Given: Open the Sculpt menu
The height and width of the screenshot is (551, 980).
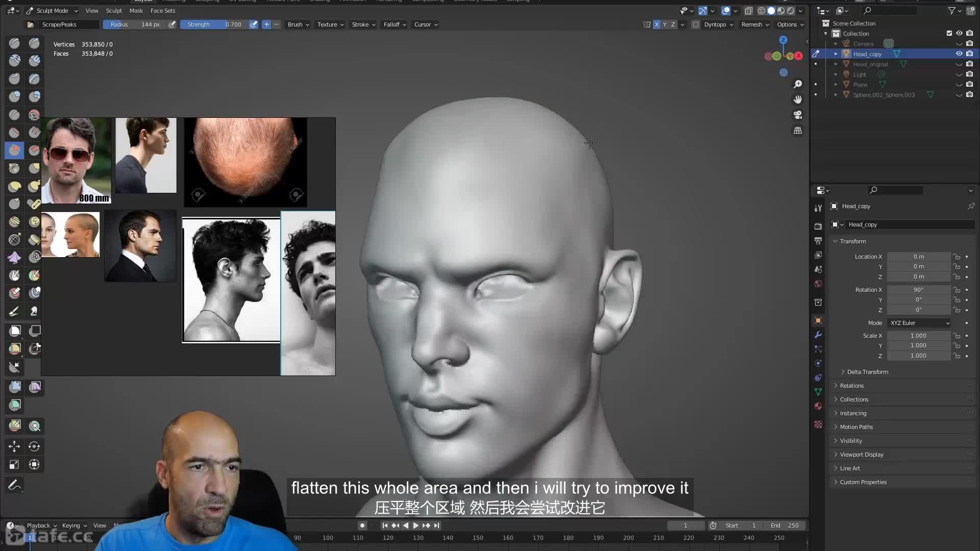Looking at the screenshot, I should [x=114, y=11].
